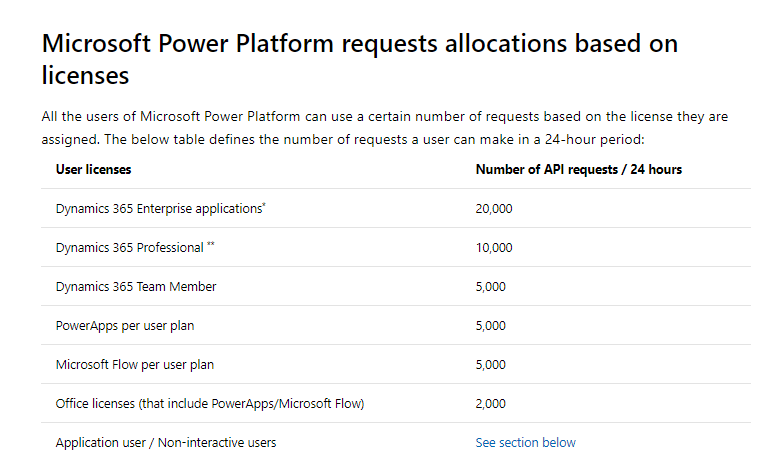Click the Dynamics 365 Professional row label
The image size is (778, 471).
coord(130,248)
